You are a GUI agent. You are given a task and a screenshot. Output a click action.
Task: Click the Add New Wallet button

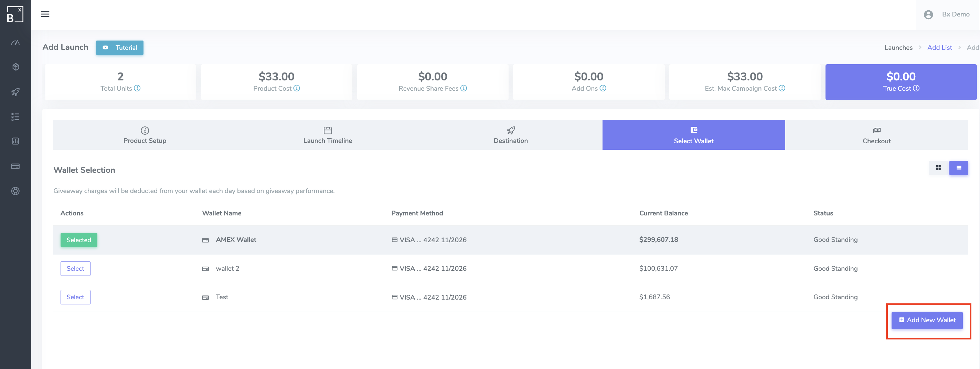point(927,320)
